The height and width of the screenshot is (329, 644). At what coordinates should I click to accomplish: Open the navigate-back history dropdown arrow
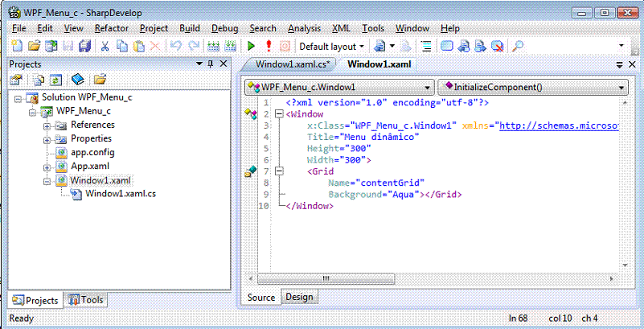(392, 46)
